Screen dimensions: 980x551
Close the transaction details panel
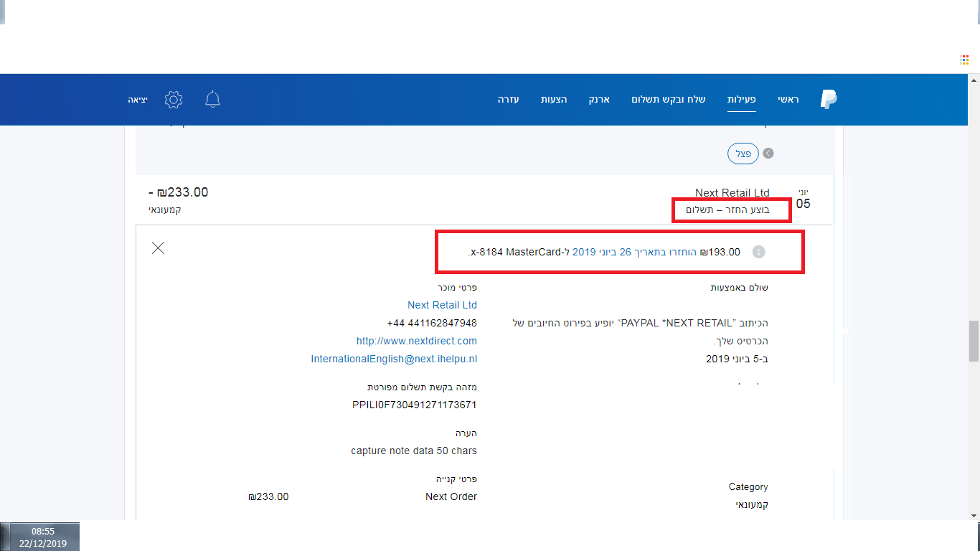(x=159, y=248)
